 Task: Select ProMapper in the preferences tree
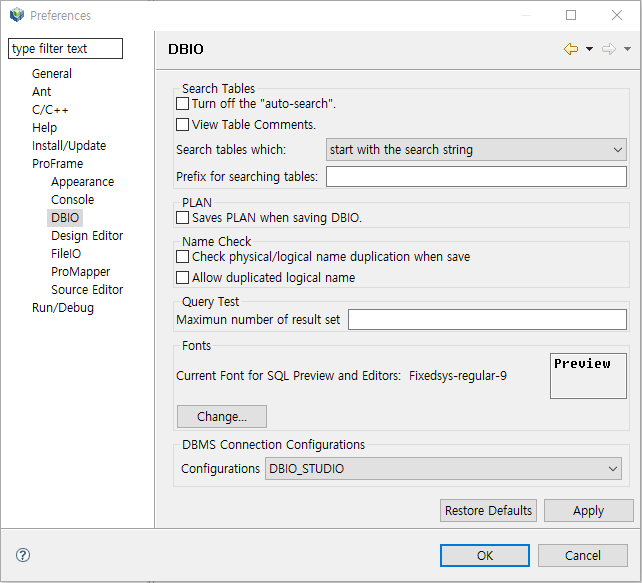point(80,272)
